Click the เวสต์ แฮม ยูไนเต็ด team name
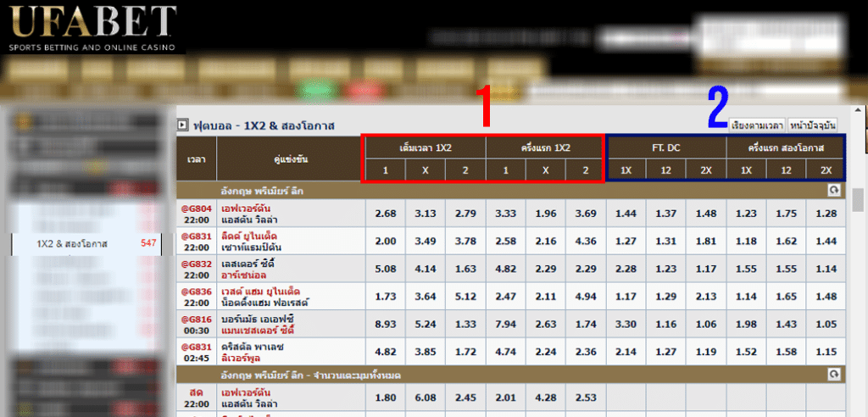 260,292
